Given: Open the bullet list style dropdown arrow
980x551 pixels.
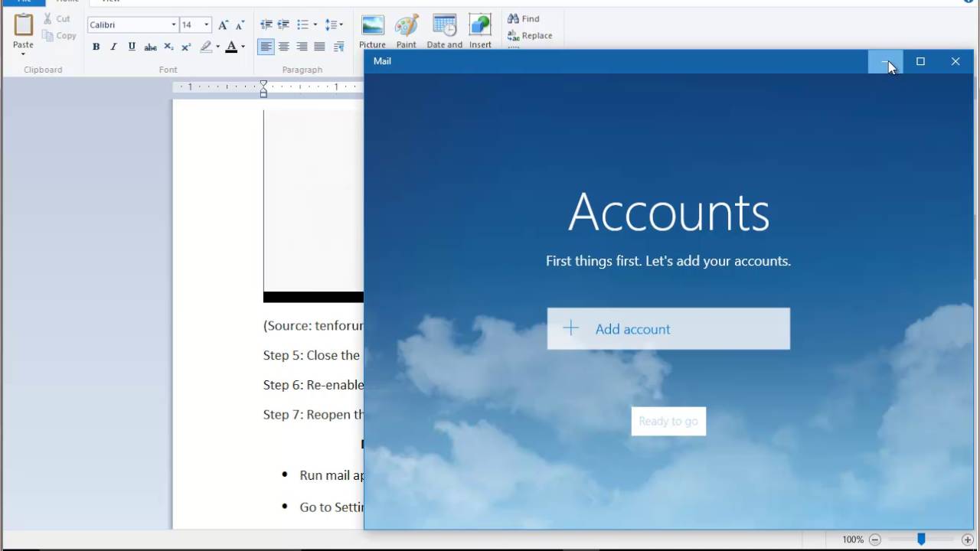Looking at the screenshot, I should click(315, 24).
